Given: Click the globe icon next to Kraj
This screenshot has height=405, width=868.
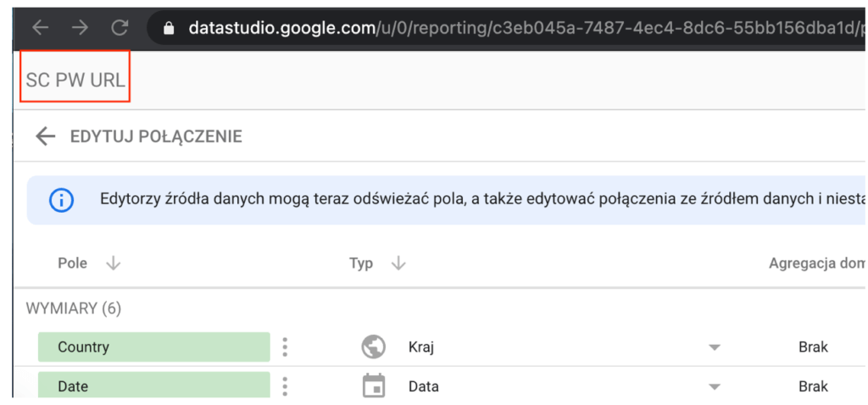Looking at the screenshot, I should (x=373, y=347).
